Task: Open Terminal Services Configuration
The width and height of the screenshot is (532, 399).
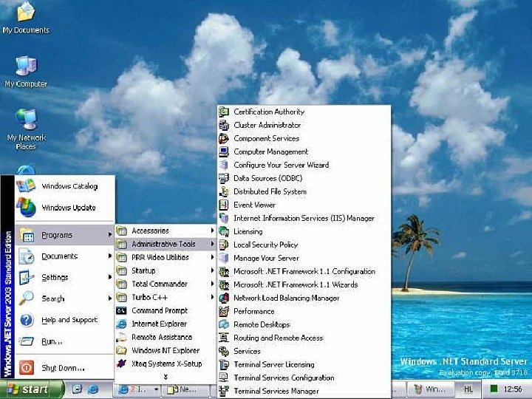Action: pos(304,378)
